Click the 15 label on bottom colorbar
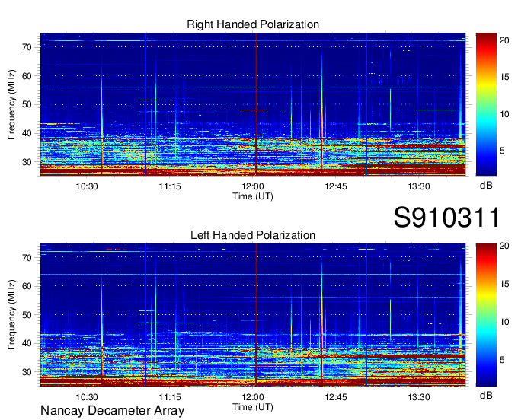This screenshot has height=420, width=518. (504, 284)
